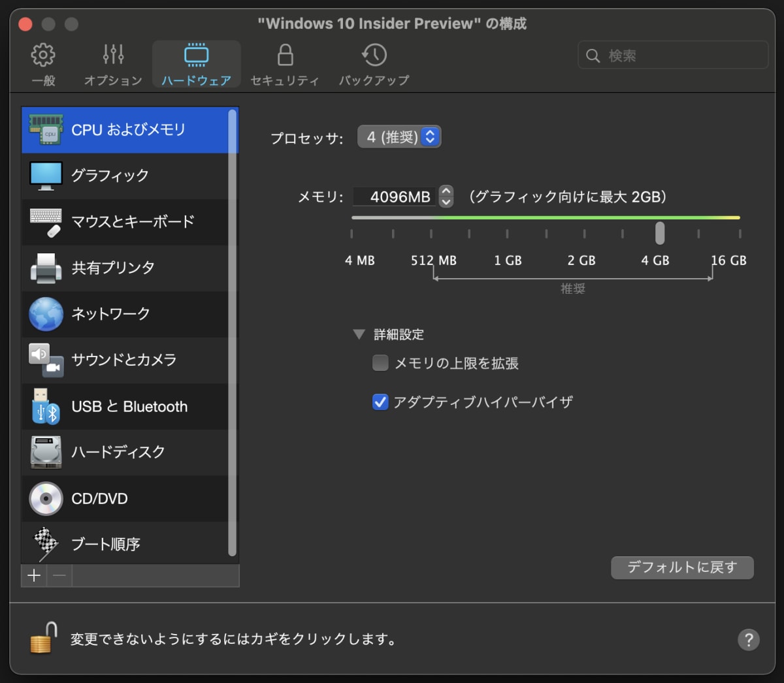Select サウンドとカメラ item
784x683 pixels.
coord(125,360)
